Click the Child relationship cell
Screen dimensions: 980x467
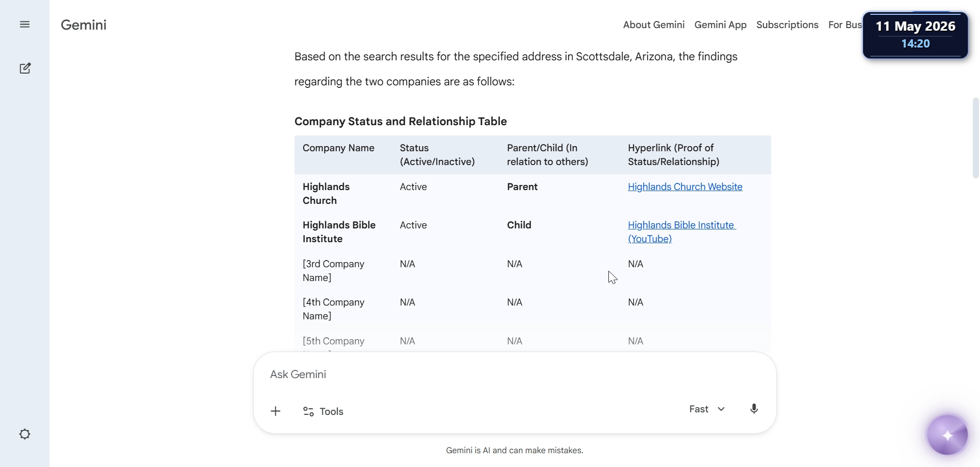[x=519, y=225]
